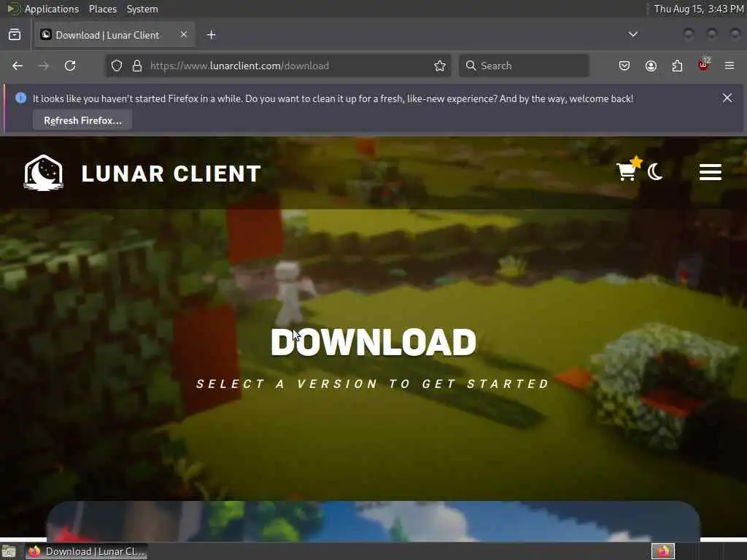Go back with the browser back arrow
Image resolution: width=747 pixels, height=560 pixels.
point(18,66)
